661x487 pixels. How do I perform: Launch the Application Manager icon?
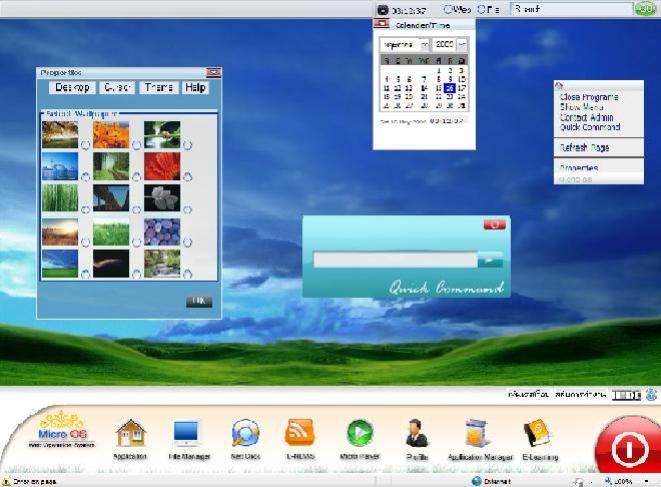[x=477, y=433]
